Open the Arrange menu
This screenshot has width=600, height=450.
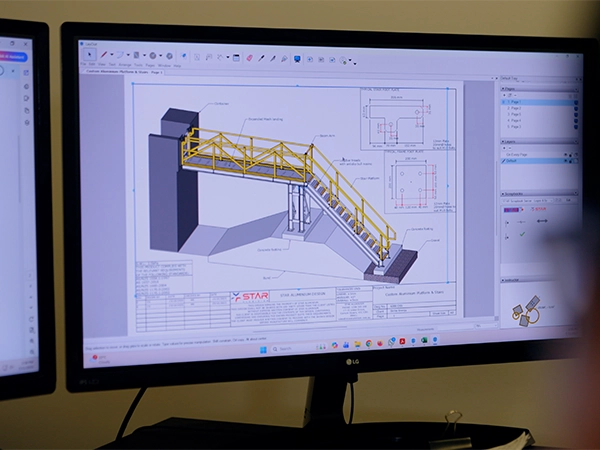point(125,65)
